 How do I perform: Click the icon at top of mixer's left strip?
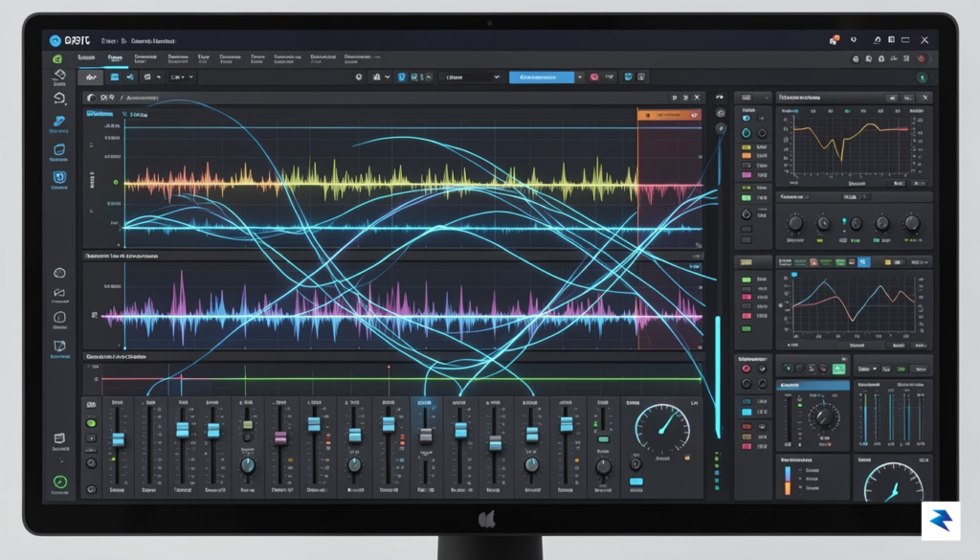coord(91,404)
